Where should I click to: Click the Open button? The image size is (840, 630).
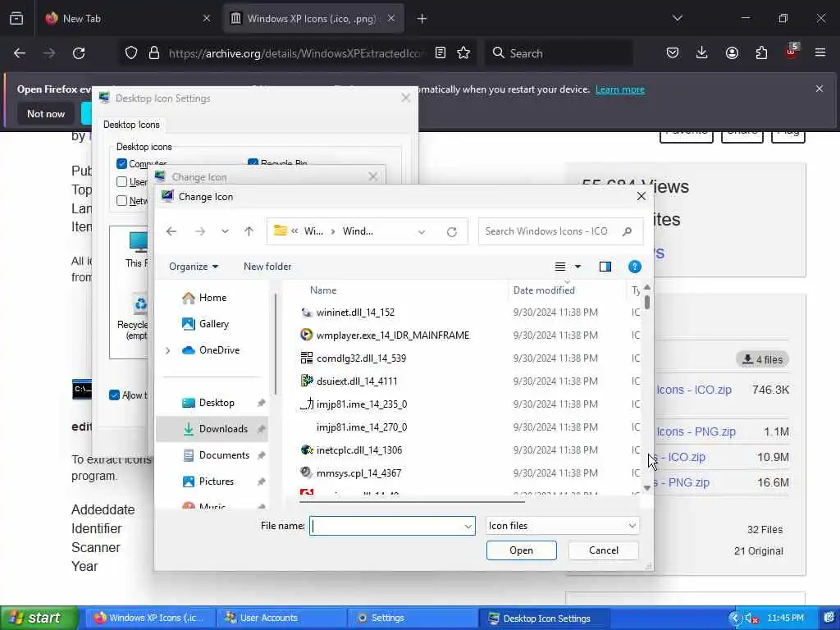(x=521, y=550)
